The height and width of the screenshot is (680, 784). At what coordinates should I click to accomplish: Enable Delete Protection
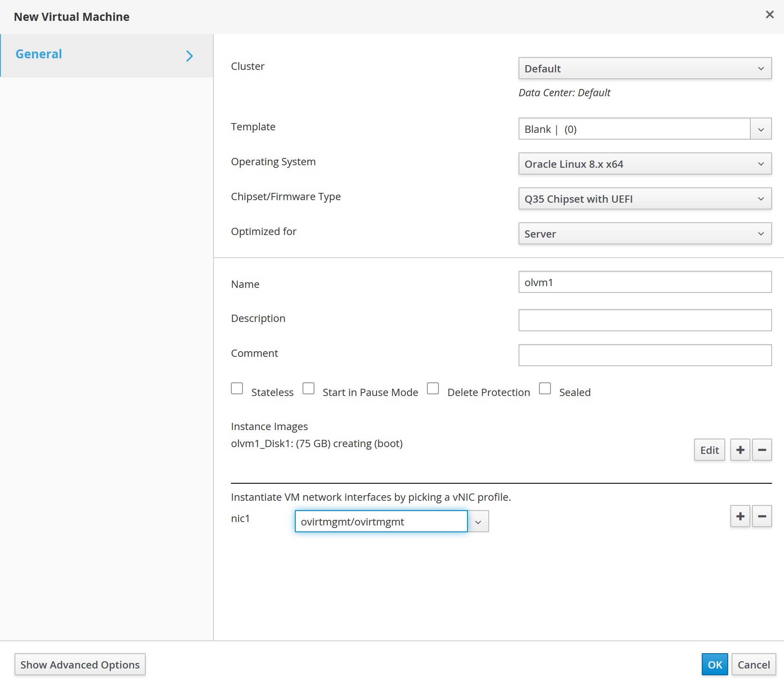pyautogui.click(x=433, y=388)
